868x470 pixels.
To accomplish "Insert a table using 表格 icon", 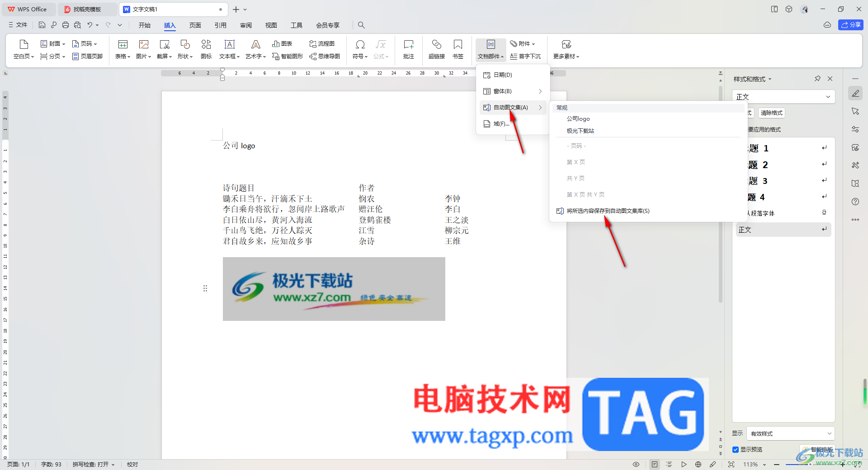I will 123,49.
